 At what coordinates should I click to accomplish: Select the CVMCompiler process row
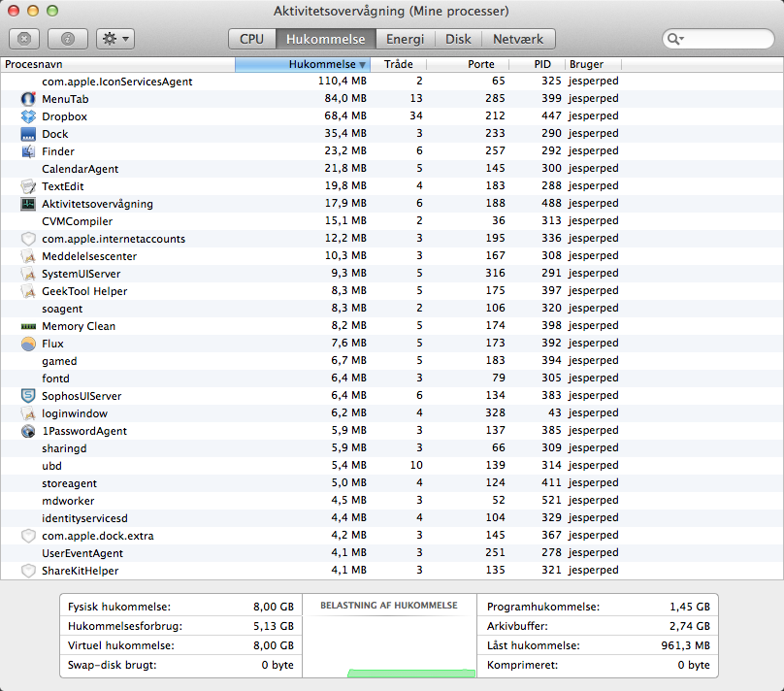392,221
